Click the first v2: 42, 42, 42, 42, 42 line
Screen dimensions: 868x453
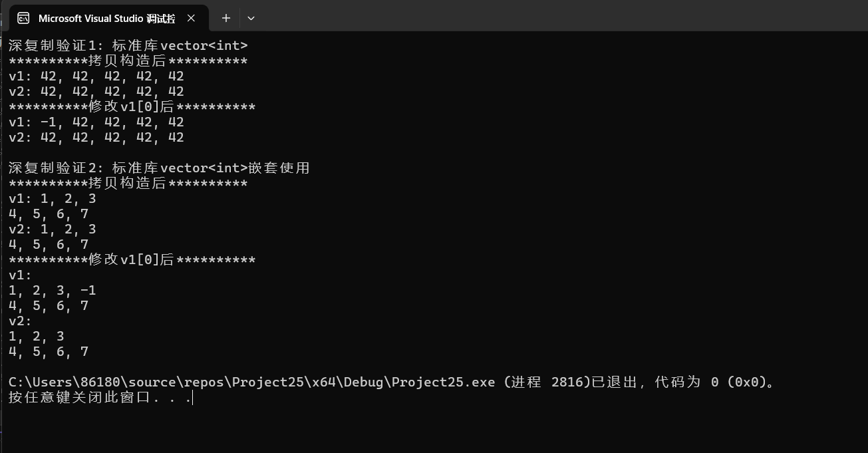(x=96, y=92)
